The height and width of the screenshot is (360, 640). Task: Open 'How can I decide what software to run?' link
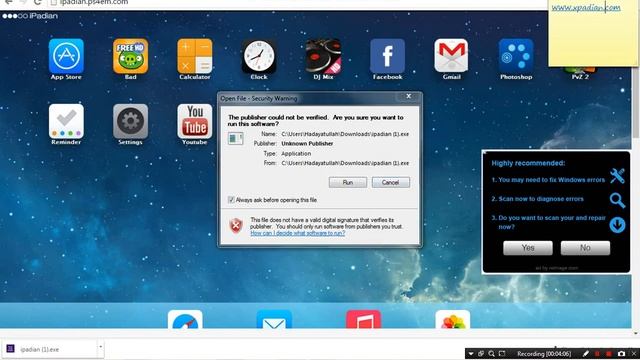click(298, 233)
